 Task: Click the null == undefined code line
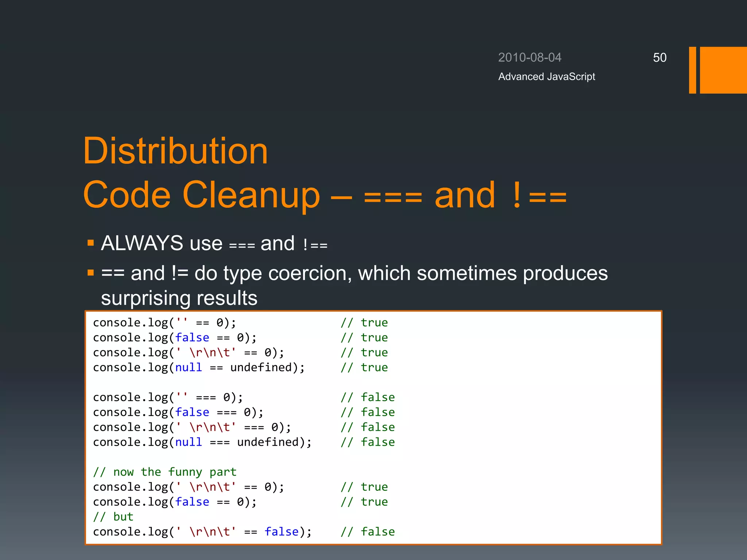[x=199, y=367]
